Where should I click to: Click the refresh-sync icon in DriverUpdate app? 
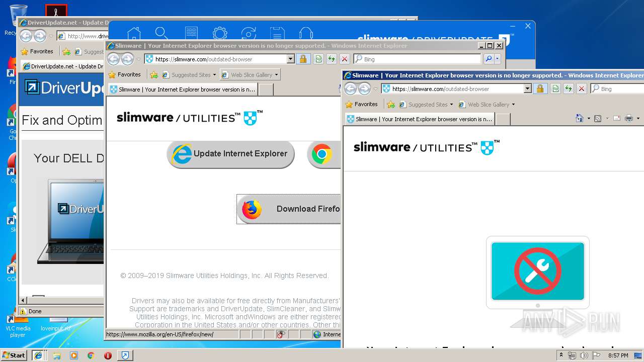[x=249, y=33]
